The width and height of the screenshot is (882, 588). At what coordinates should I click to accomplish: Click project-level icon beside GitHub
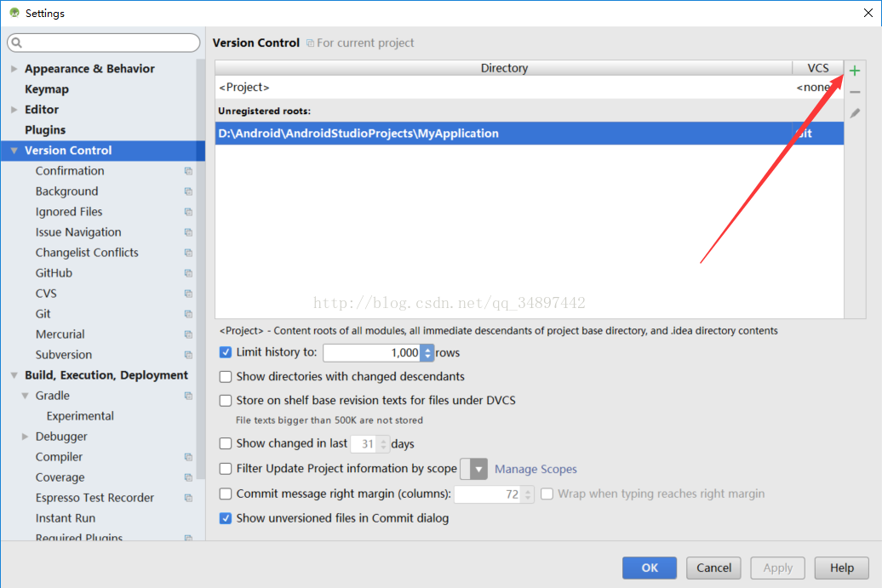tap(188, 273)
